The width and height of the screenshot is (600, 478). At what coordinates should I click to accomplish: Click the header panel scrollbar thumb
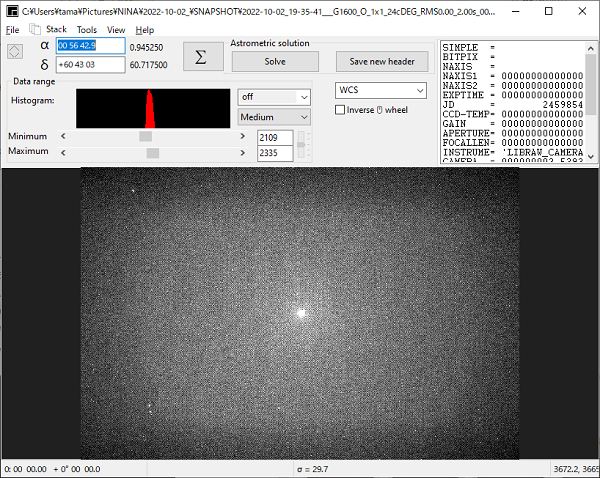click(590, 85)
